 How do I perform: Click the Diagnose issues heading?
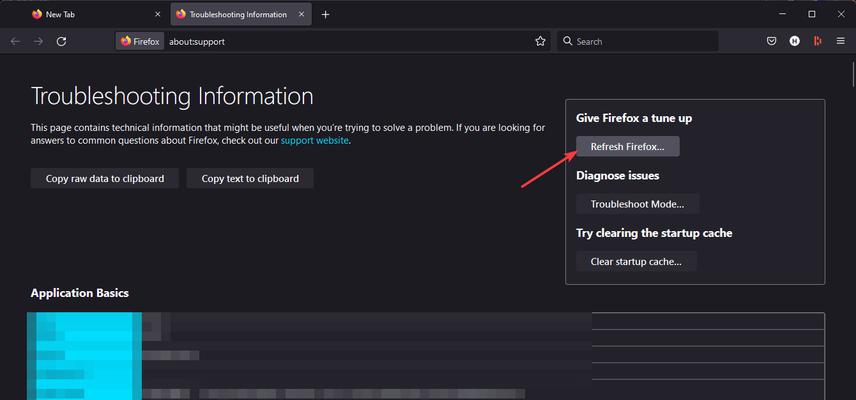click(617, 176)
